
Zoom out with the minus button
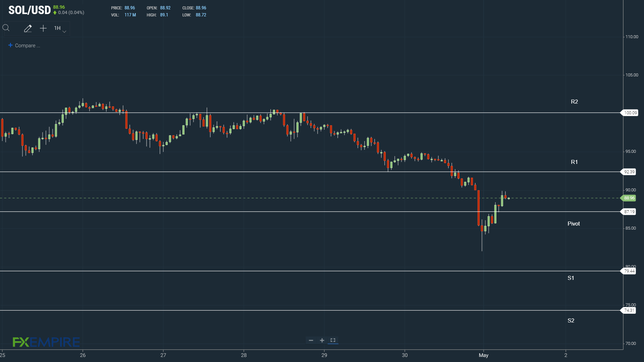(311, 340)
